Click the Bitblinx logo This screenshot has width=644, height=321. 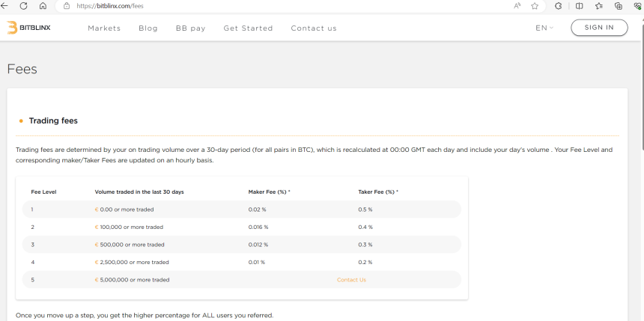[x=29, y=28]
